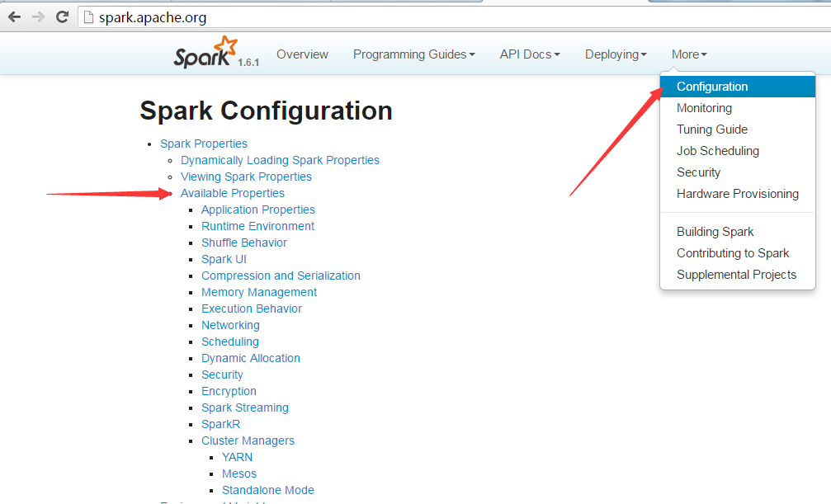Go to Runtime Environment link
This screenshot has width=831, height=504.
click(x=257, y=226)
